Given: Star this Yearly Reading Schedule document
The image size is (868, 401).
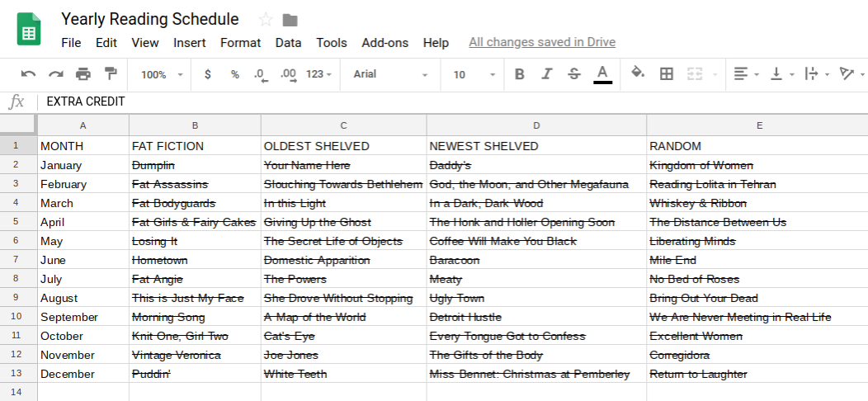Looking at the screenshot, I should [x=266, y=20].
